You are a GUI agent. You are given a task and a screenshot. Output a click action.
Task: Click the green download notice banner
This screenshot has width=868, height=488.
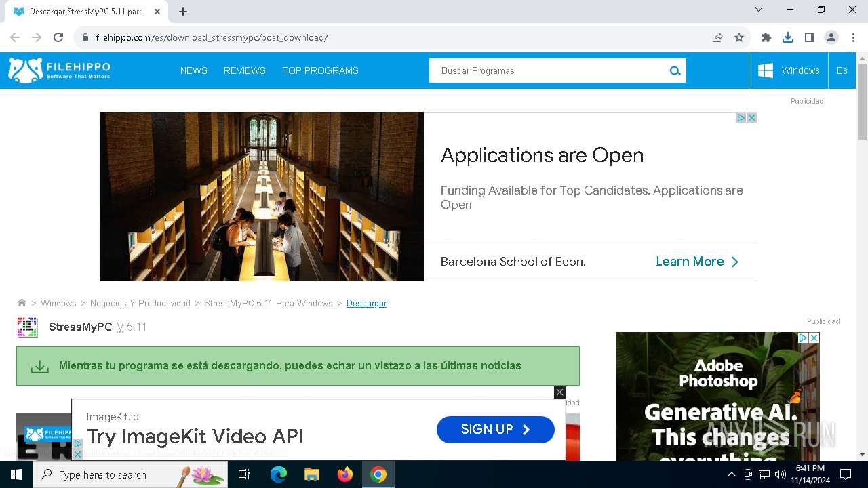click(x=298, y=366)
